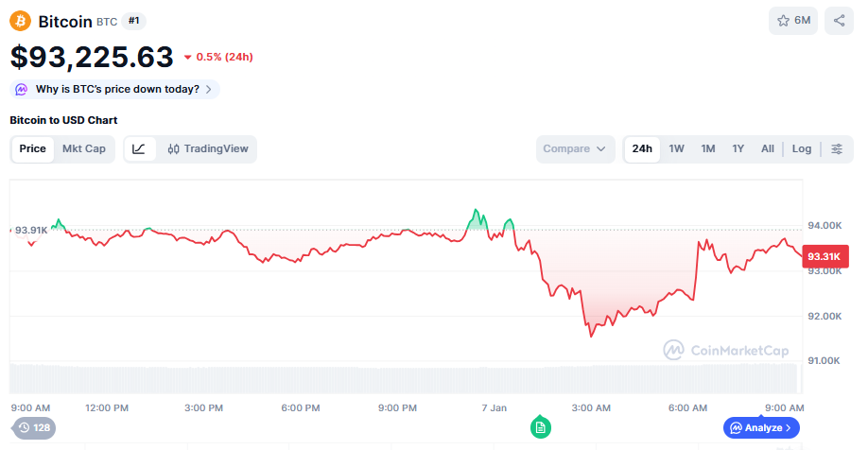The height and width of the screenshot is (450, 868).
Task: Select the 1M time range
Action: [708, 148]
